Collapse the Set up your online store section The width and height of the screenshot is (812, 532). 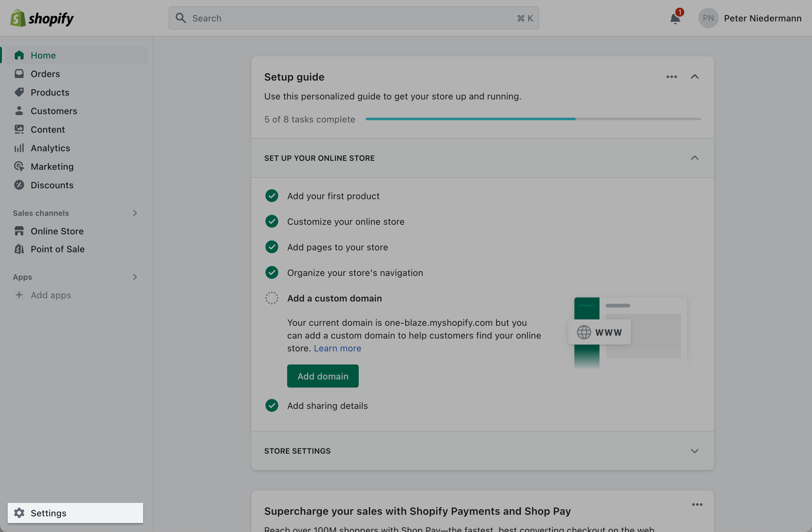(694, 158)
